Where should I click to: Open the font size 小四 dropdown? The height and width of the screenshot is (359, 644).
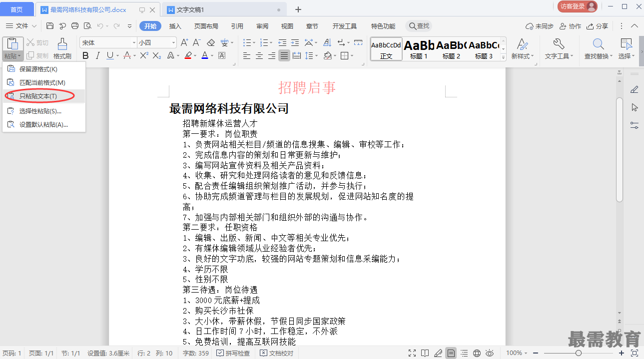[172, 43]
